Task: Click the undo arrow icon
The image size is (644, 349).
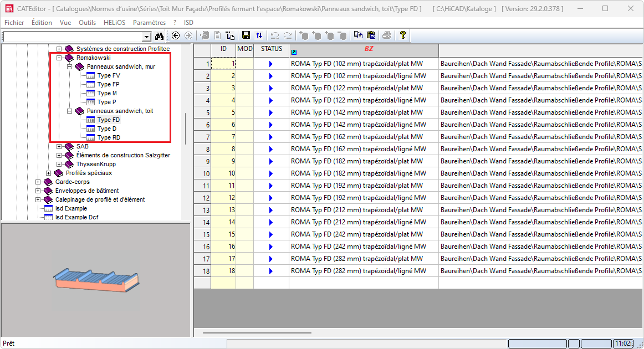Action: tap(275, 35)
